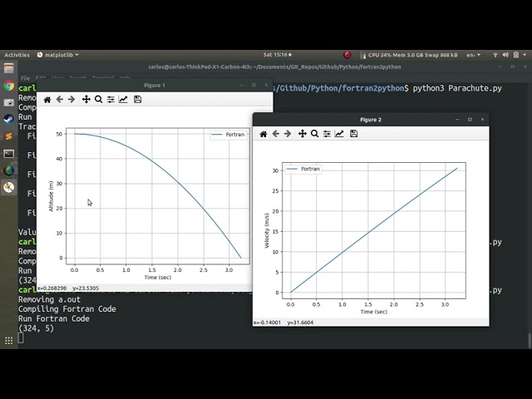Open the camera app in the dock
The height and width of the screenshot is (399, 532).
(x=9, y=102)
